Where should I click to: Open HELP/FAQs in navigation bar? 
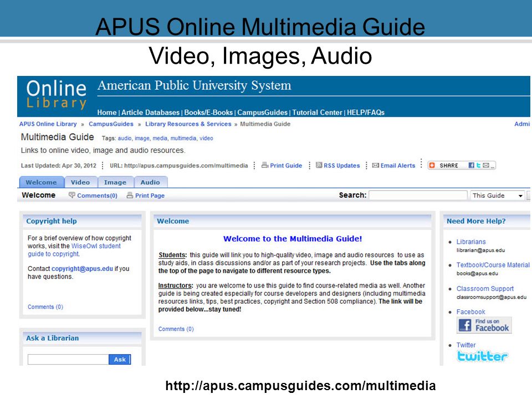[366, 112]
